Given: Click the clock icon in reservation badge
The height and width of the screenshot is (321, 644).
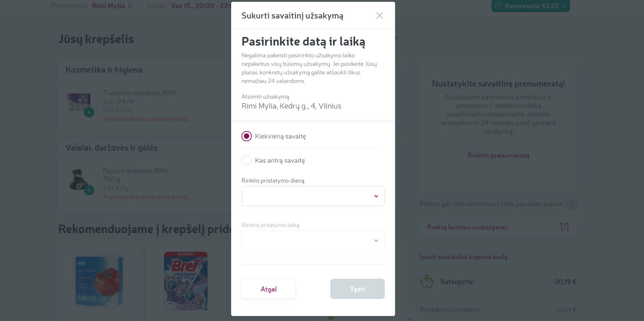Looking at the screenshot, I should (x=498, y=6).
